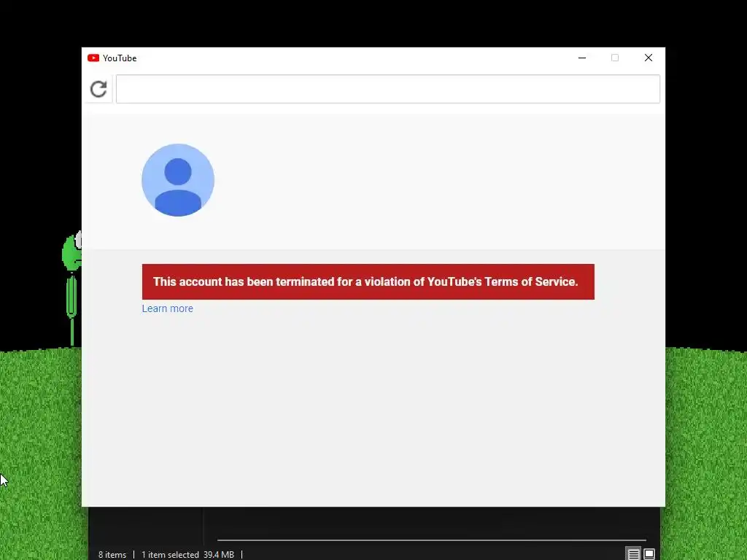The width and height of the screenshot is (747, 560).
Task: Click the red account terminated banner
Action: point(368,282)
